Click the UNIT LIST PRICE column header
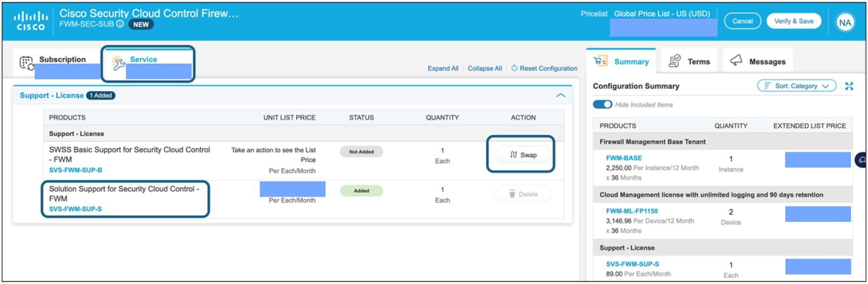 coord(289,118)
